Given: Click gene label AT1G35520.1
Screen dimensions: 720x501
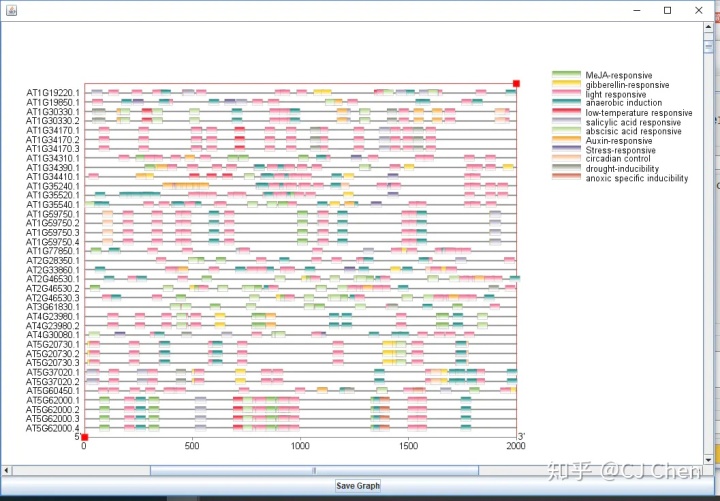Looking at the screenshot, I should click(53, 195).
